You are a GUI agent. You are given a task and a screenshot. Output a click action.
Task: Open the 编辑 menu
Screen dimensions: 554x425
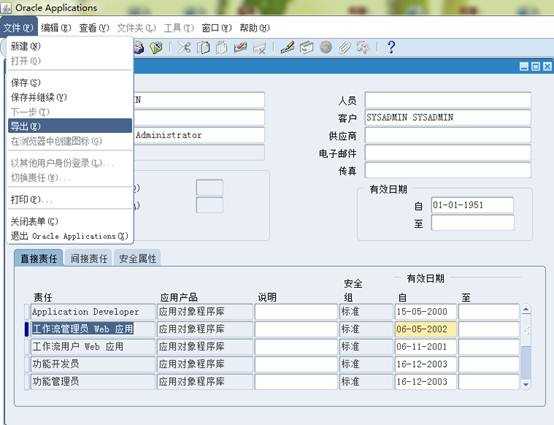pos(56,27)
